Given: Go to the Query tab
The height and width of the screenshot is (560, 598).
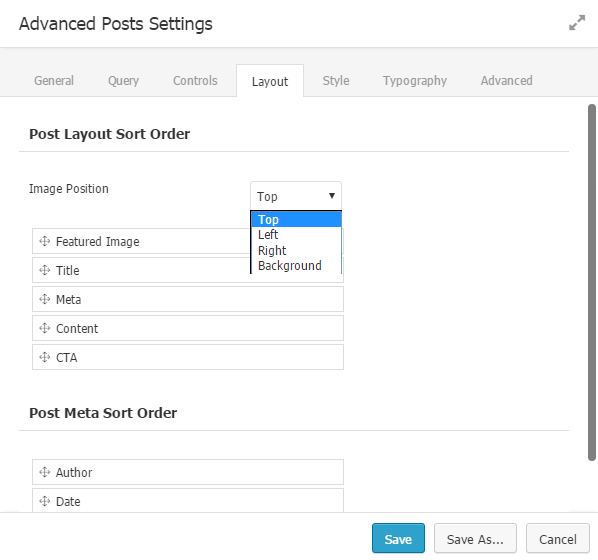Looking at the screenshot, I should click(x=124, y=80).
